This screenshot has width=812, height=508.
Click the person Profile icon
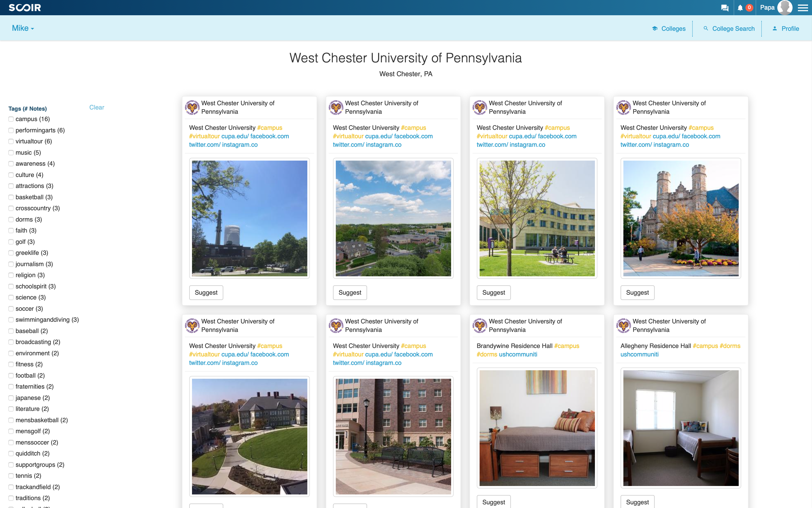pyautogui.click(x=775, y=29)
